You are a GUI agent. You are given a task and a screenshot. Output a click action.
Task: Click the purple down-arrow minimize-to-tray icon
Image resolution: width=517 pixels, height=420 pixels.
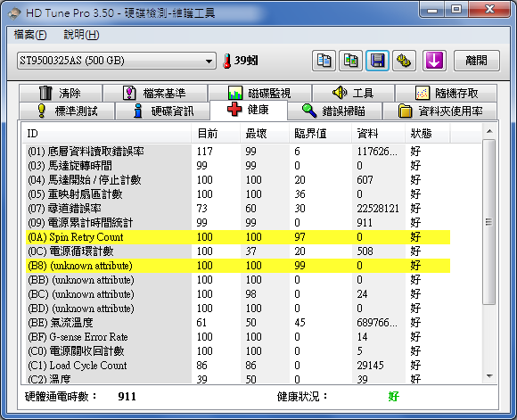click(434, 61)
